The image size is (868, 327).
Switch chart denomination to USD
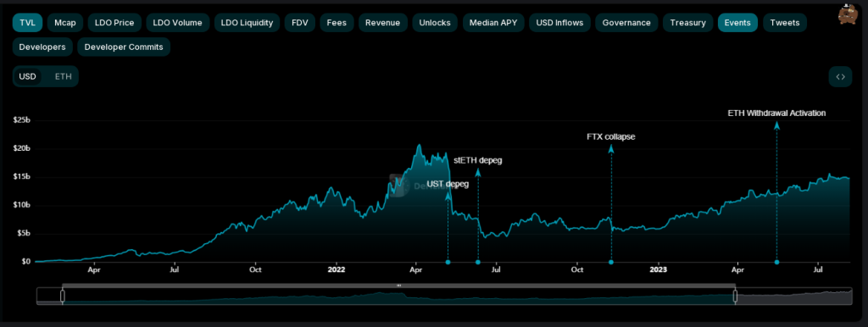point(28,76)
